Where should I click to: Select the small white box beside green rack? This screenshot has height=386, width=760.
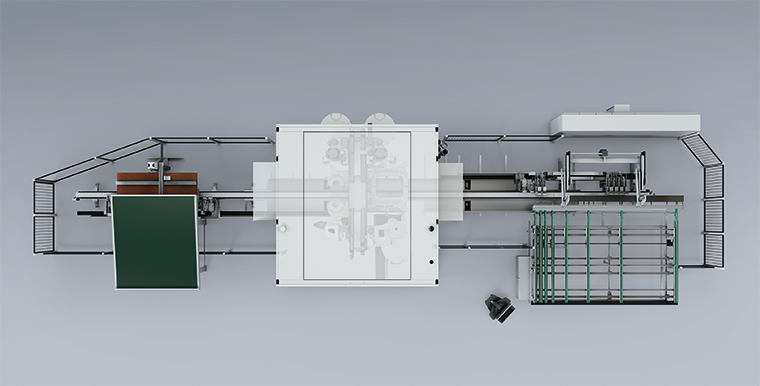pyautogui.click(x=523, y=278)
